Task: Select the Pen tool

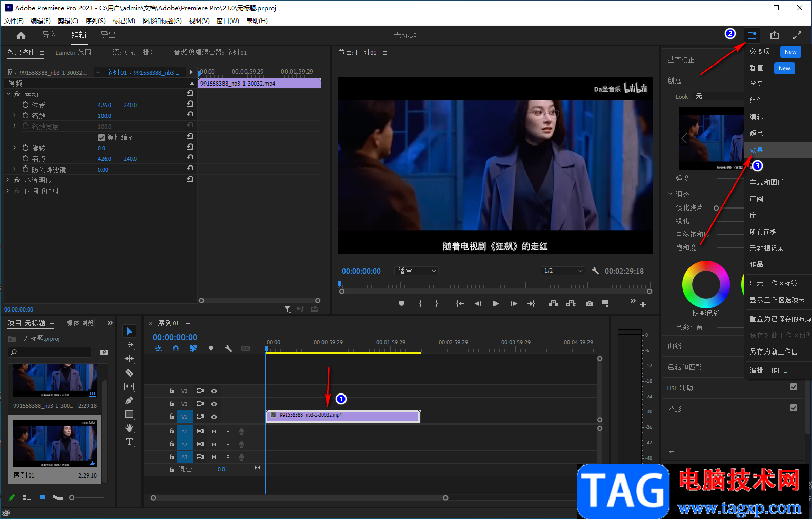Action: click(129, 400)
